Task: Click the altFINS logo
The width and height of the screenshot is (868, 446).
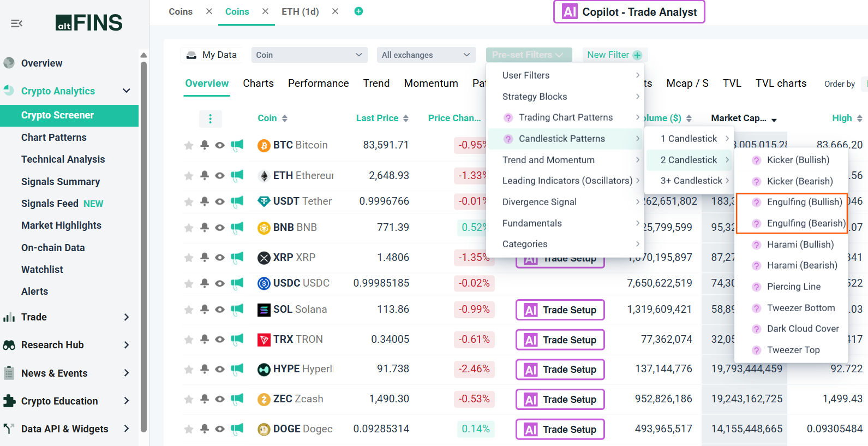Action: tap(89, 22)
